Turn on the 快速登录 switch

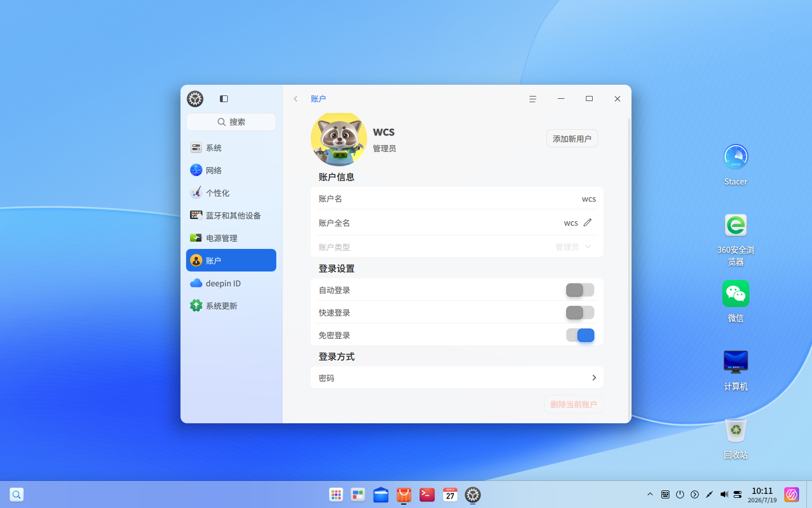(580, 312)
